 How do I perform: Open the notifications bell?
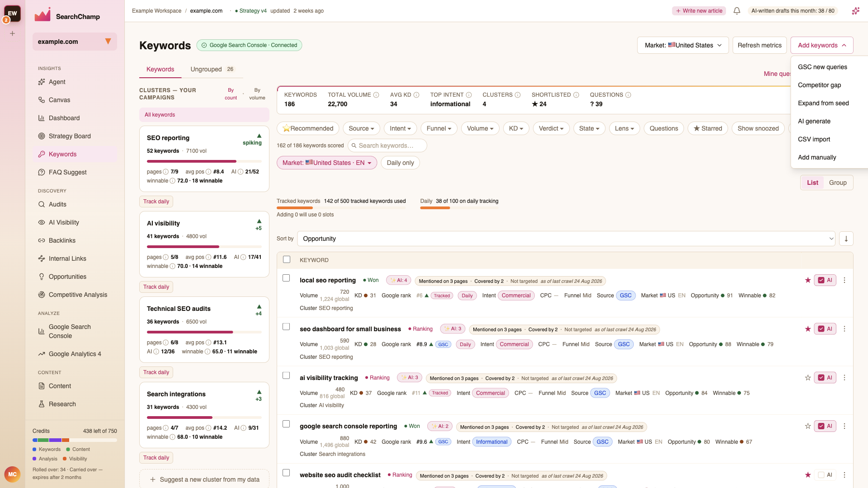[x=737, y=11]
